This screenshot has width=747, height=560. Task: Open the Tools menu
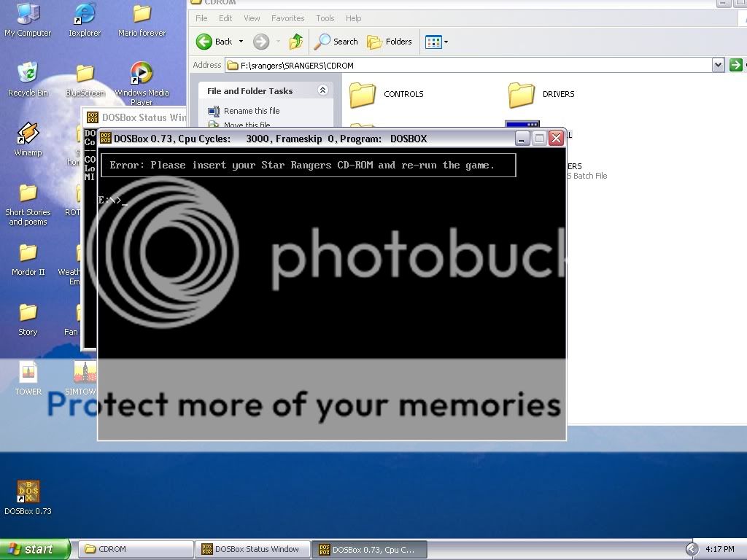(x=325, y=18)
